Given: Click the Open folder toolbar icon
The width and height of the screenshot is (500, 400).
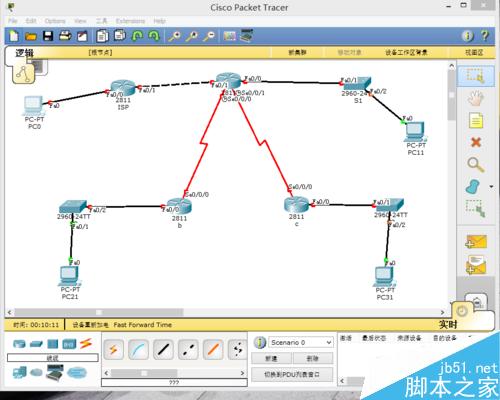Looking at the screenshot, I should click(x=31, y=36).
